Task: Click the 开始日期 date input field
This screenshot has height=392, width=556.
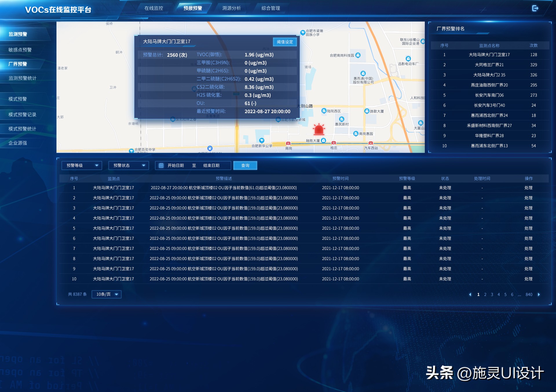Action: click(175, 165)
